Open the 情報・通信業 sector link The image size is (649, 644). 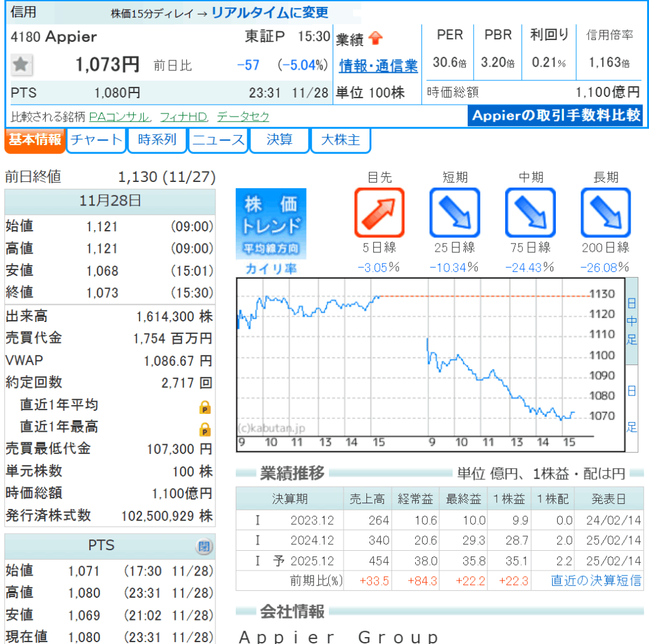click(378, 65)
